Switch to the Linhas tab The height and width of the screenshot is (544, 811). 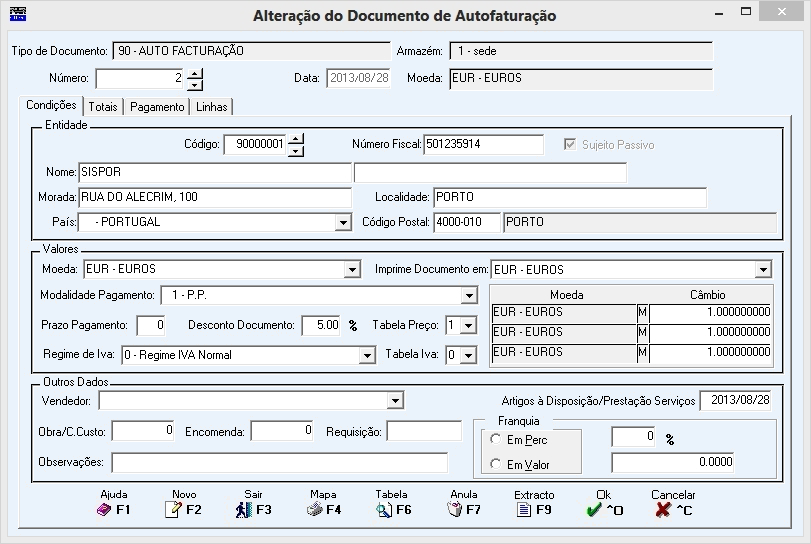[212, 107]
